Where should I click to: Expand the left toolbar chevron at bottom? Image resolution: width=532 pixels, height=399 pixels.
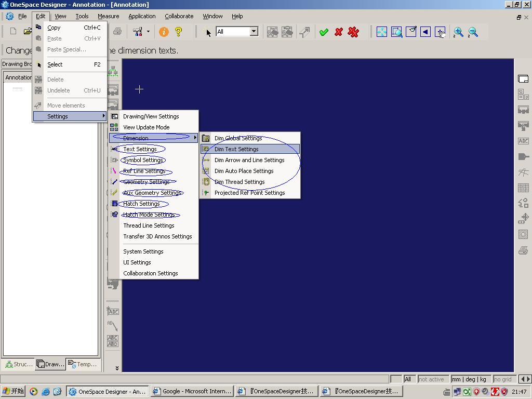click(117, 368)
